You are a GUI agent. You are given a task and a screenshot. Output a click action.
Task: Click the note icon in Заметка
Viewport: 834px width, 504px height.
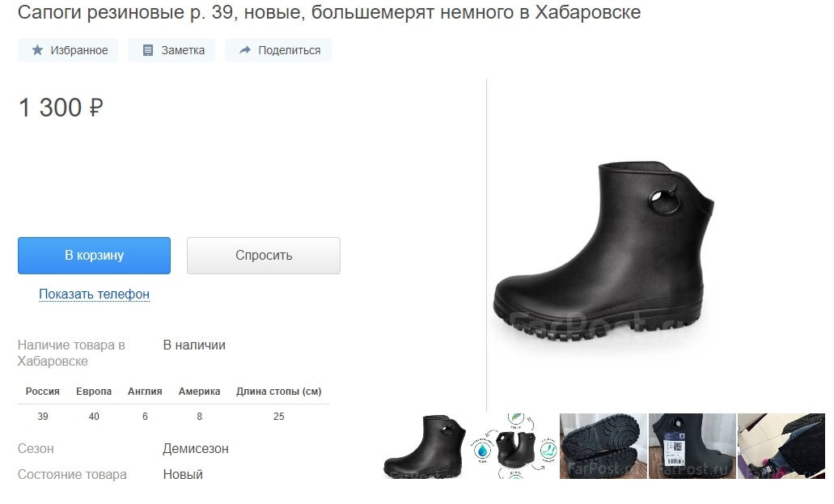click(x=148, y=50)
